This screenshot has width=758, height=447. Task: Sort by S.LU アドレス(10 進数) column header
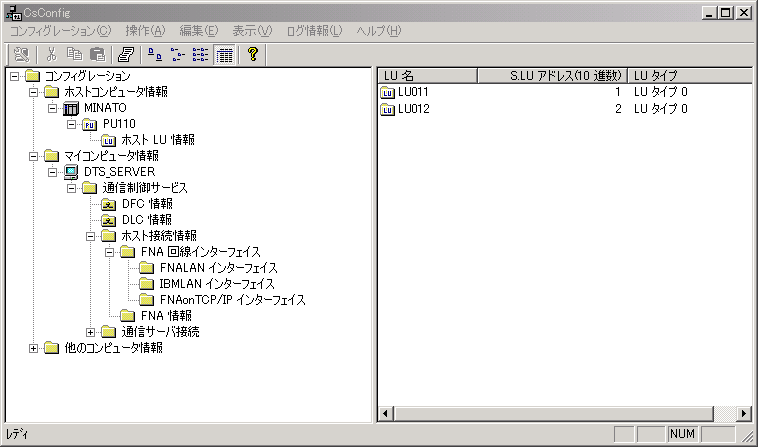click(x=553, y=76)
